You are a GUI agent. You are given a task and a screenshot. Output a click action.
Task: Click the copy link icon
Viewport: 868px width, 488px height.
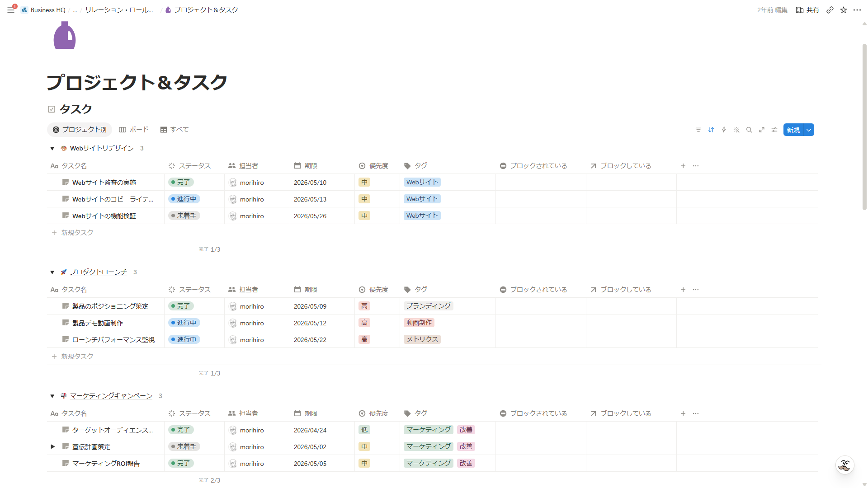pyautogui.click(x=830, y=10)
